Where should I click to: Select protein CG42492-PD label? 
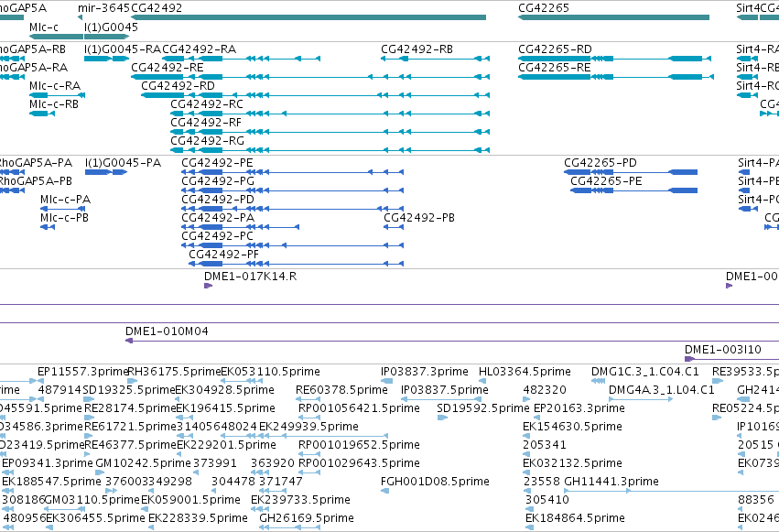218,200
